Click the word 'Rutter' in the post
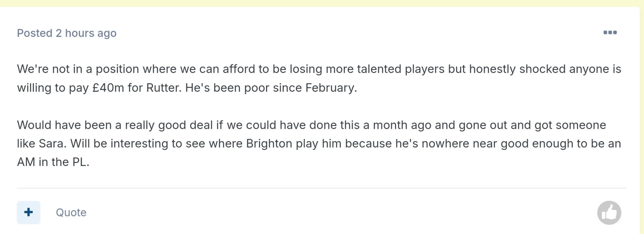644x234 pixels. (164, 88)
